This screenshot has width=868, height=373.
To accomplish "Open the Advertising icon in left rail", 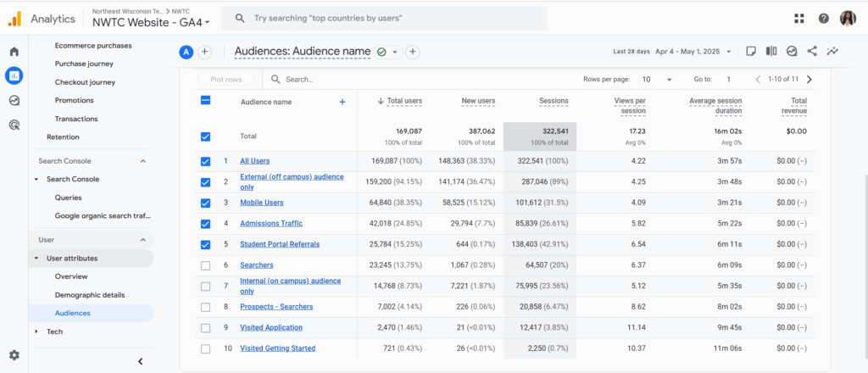I will [14, 125].
